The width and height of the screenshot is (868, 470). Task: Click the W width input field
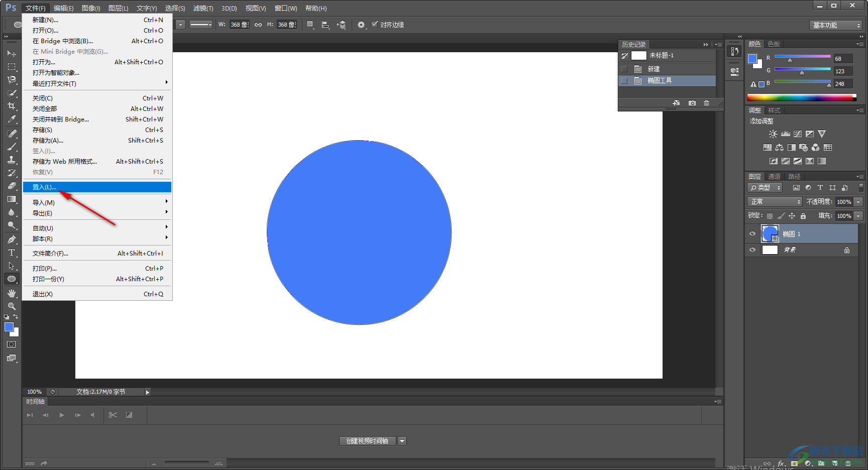(x=239, y=25)
